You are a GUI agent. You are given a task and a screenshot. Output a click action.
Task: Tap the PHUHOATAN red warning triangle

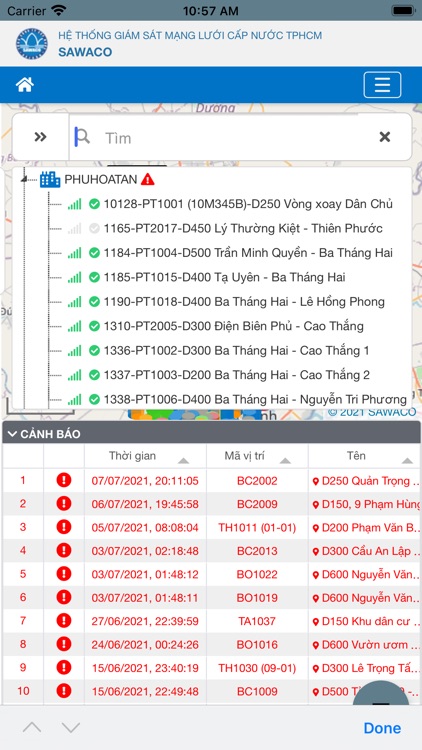tap(148, 180)
